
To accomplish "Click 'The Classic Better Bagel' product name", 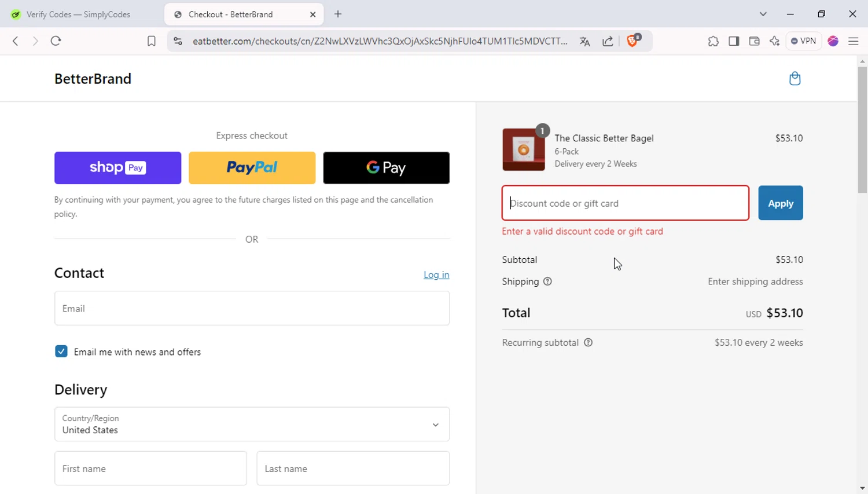I will pyautogui.click(x=604, y=138).
